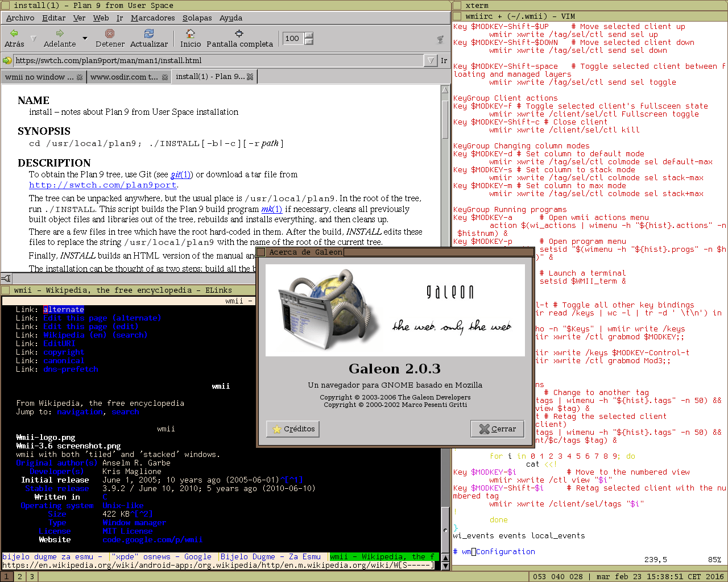The height and width of the screenshot is (582, 728).
Task: Open the Adelante history dropdown arrow
Action: [x=85, y=39]
